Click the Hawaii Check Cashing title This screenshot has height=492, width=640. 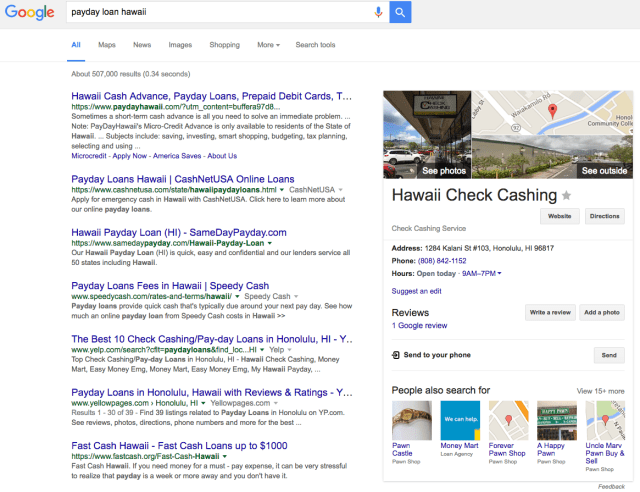tap(474, 196)
